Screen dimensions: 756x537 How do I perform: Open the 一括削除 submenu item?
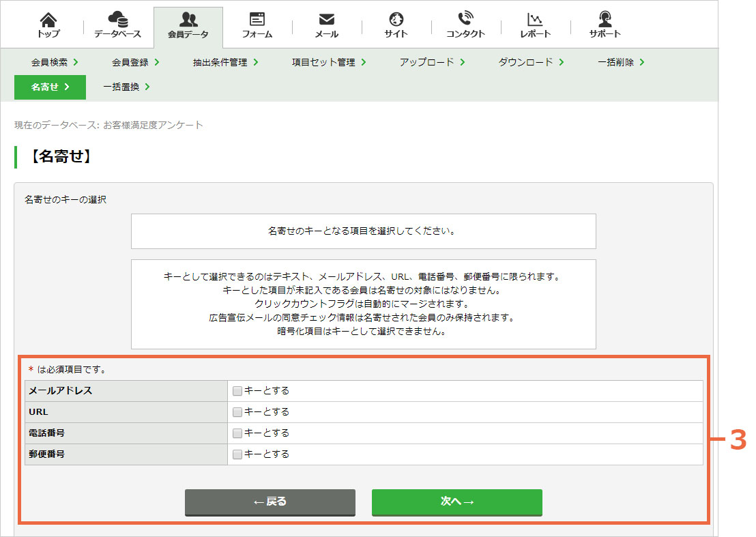[621, 62]
